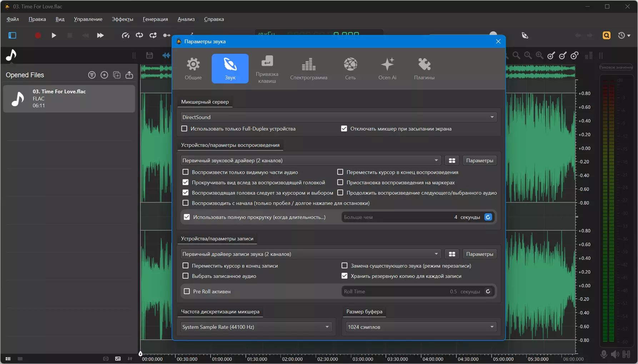Enable Full-Duplex only devices checkbox
Image resolution: width=638 pixels, height=364 pixels.
pyautogui.click(x=184, y=128)
